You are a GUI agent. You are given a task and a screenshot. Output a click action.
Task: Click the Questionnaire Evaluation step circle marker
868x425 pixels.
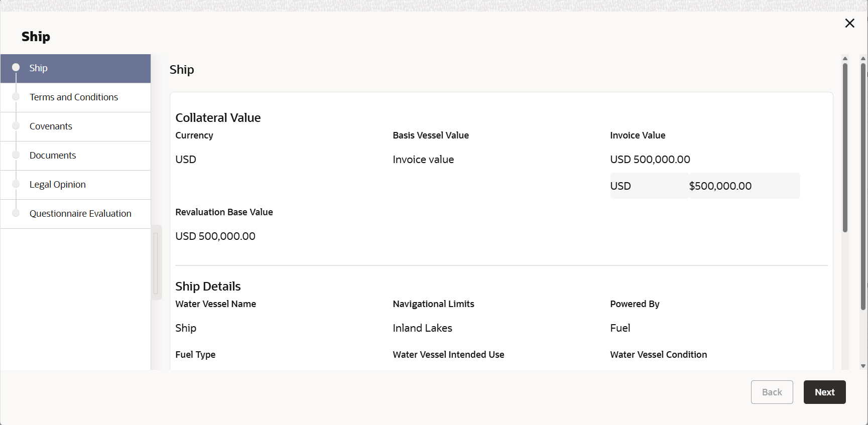(16, 213)
